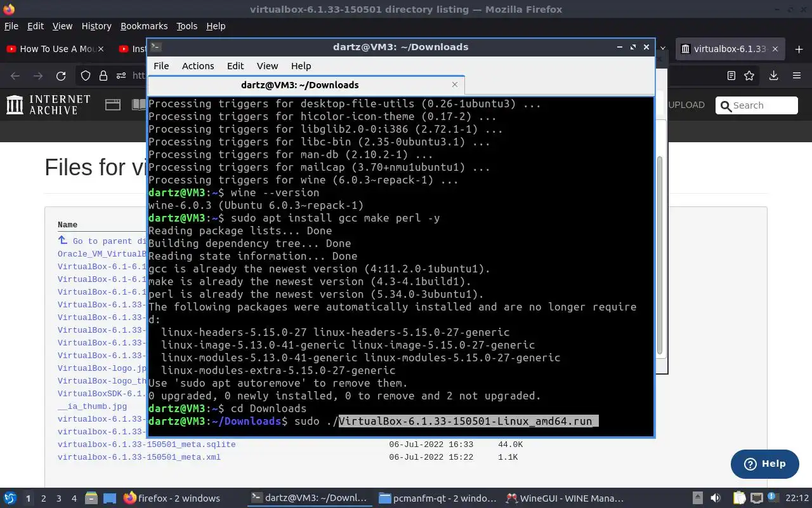Click the blue Help button

pyautogui.click(x=764, y=464)
